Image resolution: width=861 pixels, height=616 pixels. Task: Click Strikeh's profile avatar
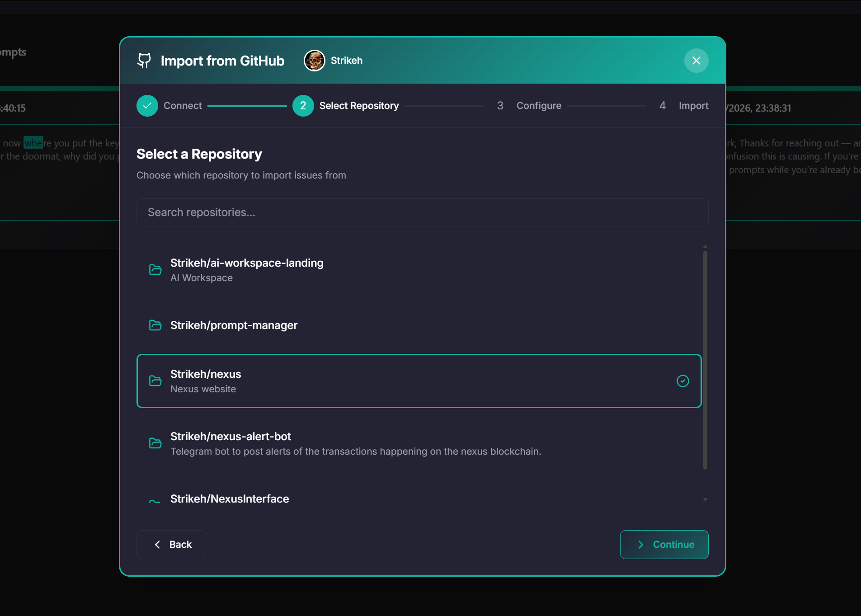click(x=314, y=60)
